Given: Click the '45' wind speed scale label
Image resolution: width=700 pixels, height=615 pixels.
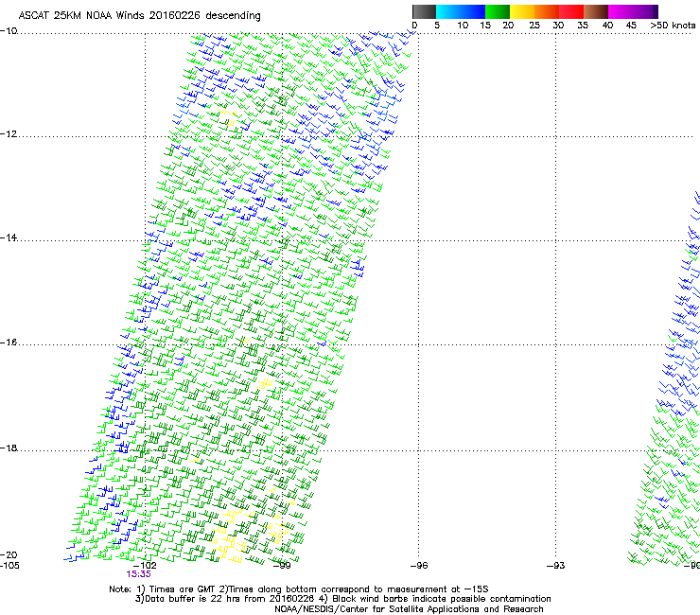Looking at the screenshot, I should point(631,25).
